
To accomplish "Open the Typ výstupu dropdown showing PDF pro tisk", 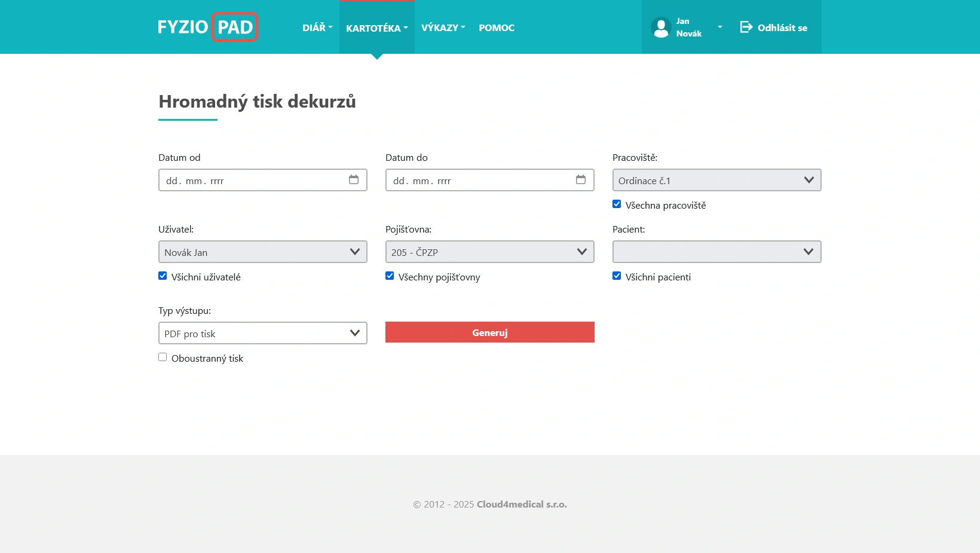I will [262, 333].
